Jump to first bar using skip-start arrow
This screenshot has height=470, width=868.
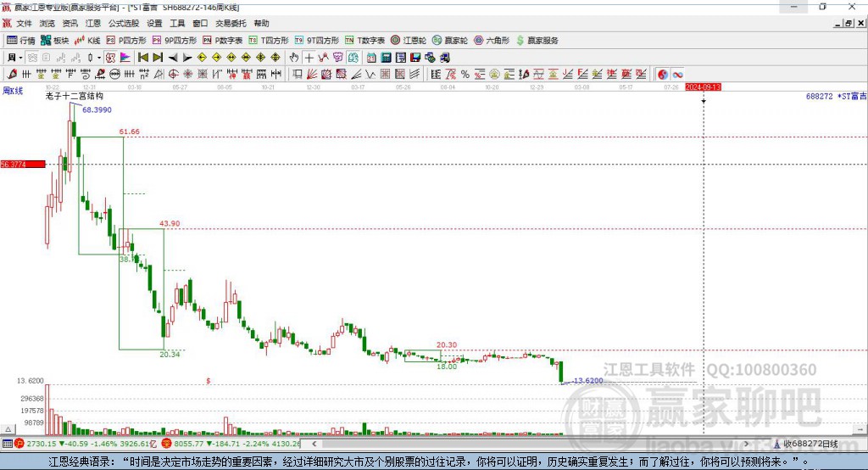(x=142, y=58)
